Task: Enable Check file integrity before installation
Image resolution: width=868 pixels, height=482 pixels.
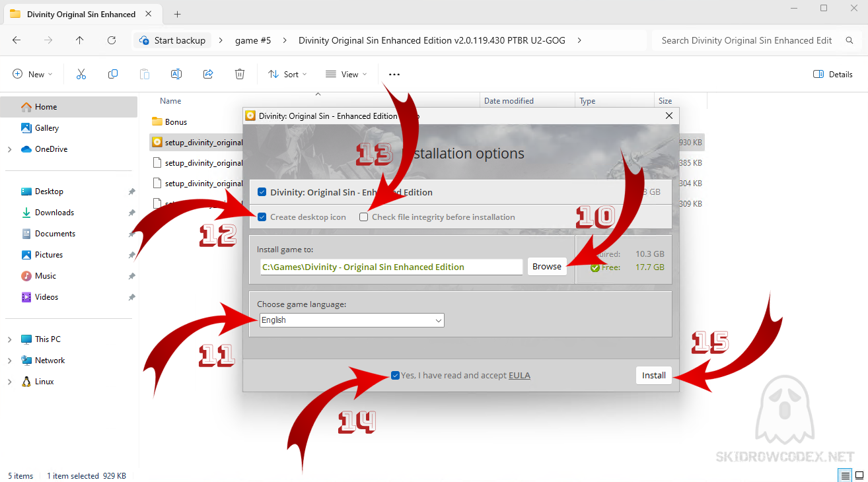Action: point(363,217)
